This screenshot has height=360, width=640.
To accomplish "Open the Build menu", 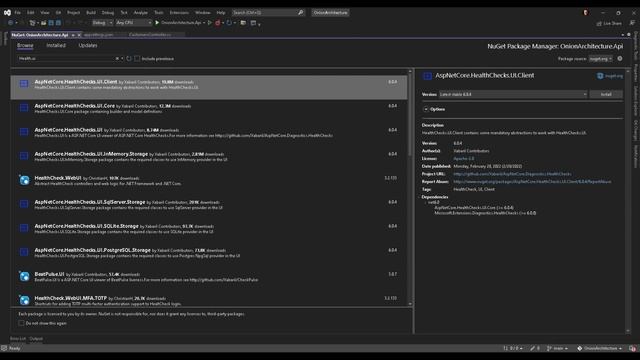I will coord(91,13).
